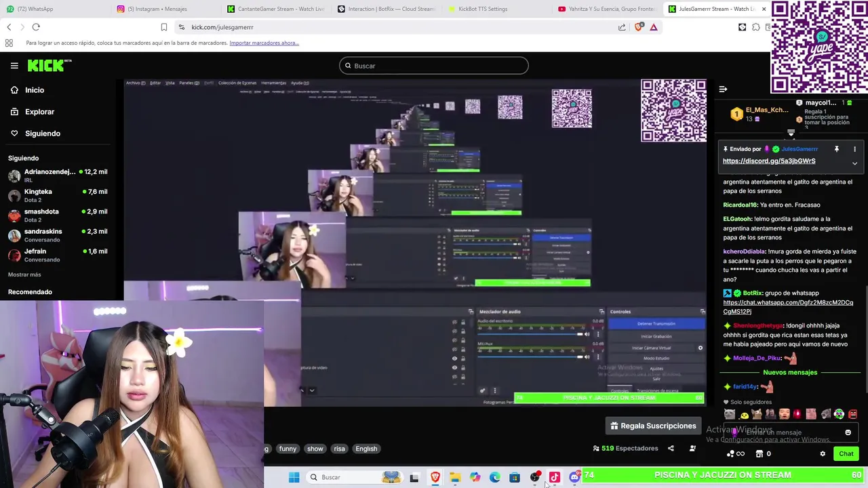
Task: Open Microsoft Edge from the taskbar
Action: pos(495,477)
